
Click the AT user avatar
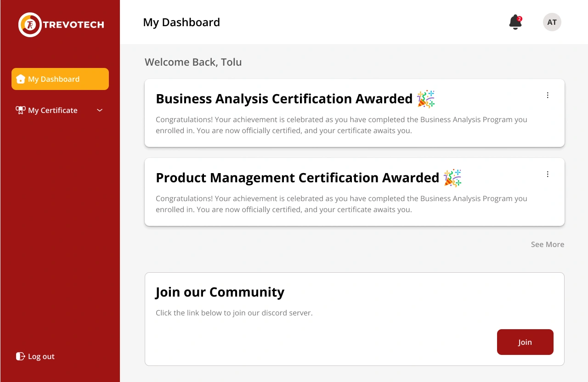click(x=552, y=22)
